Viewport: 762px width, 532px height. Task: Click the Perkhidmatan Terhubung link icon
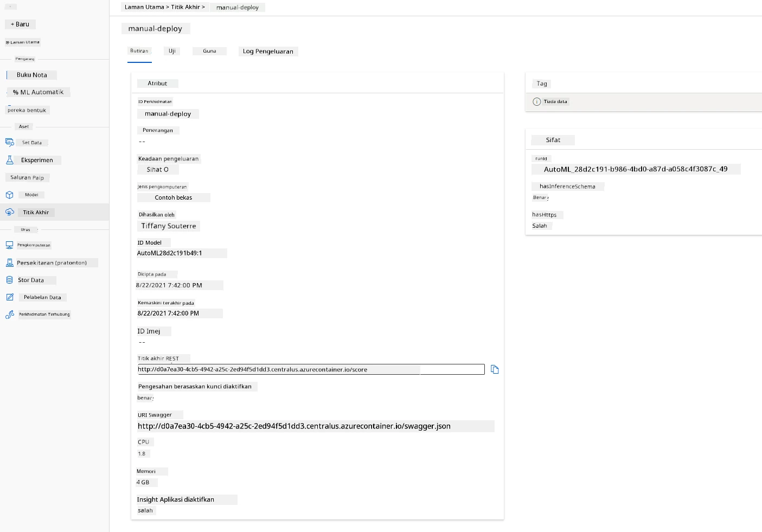coord(9,315)
